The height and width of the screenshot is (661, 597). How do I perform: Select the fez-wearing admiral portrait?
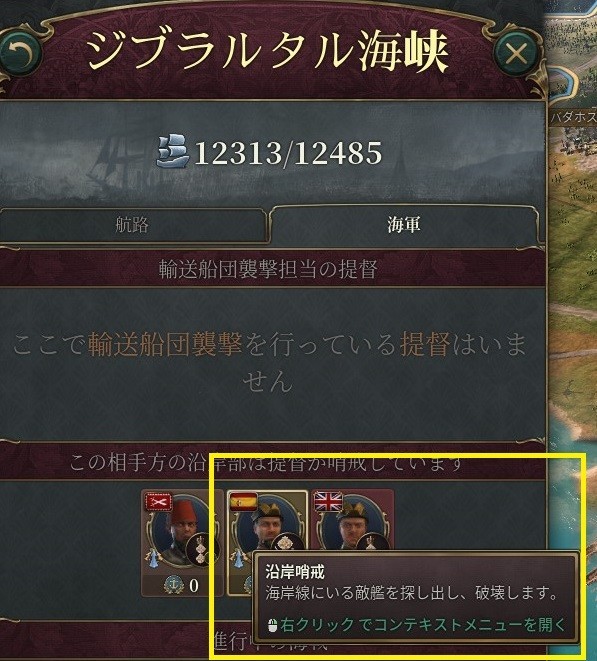pyautogui.click(x=182, y=531)
